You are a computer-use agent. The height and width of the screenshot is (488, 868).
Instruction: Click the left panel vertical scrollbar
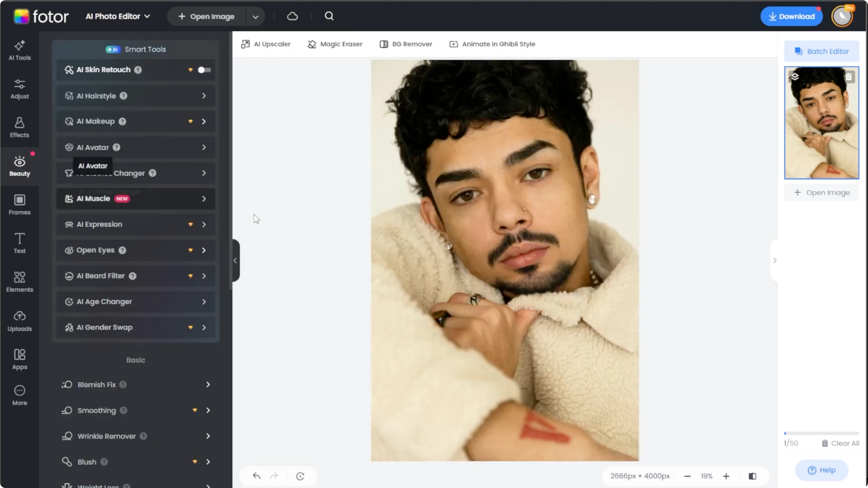(231, 161)
